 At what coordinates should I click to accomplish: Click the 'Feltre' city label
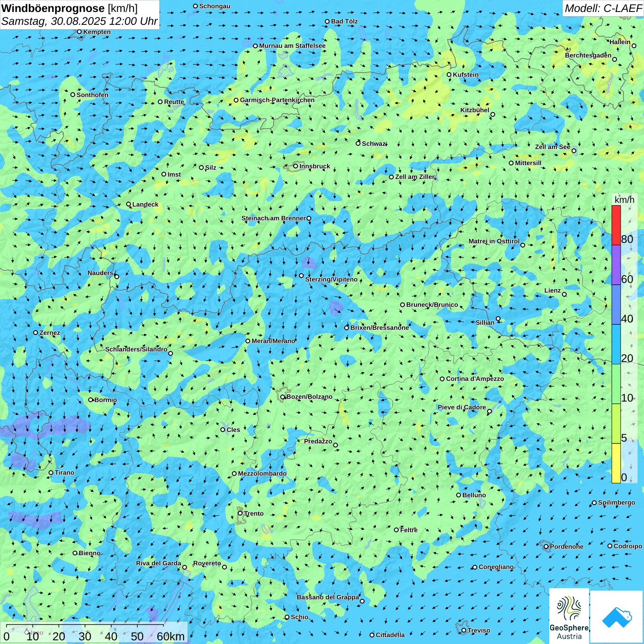(409, 530)
